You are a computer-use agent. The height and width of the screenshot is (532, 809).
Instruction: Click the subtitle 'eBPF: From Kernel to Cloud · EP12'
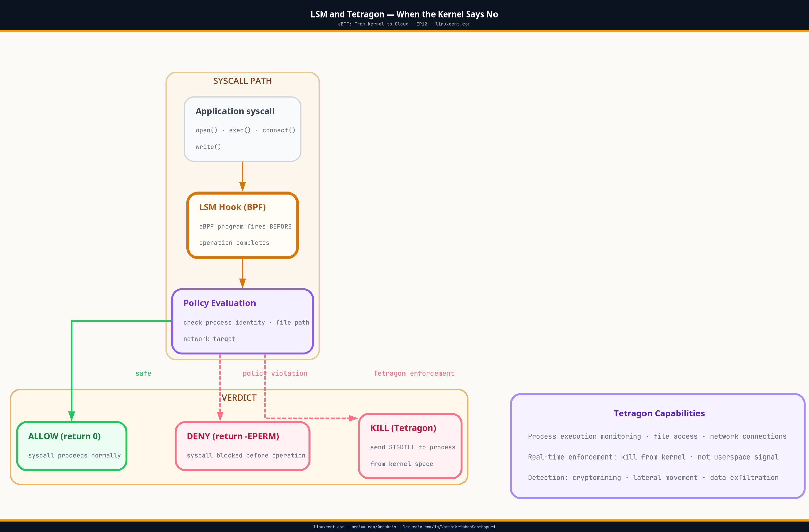coord(382,24)
